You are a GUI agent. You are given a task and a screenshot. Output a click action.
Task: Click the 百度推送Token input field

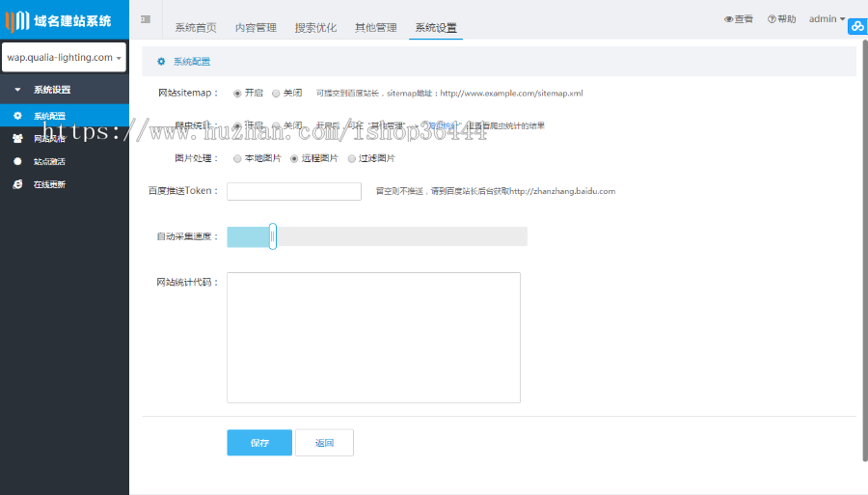pos(294,191)
